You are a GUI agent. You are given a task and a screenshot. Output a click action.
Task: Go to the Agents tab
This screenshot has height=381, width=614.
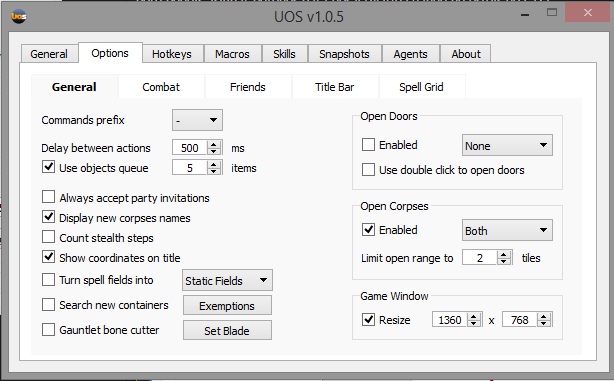[x=410, y=54]
